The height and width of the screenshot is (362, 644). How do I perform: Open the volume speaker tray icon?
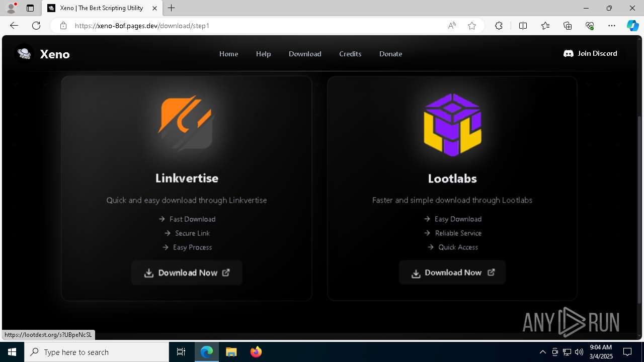579,352
